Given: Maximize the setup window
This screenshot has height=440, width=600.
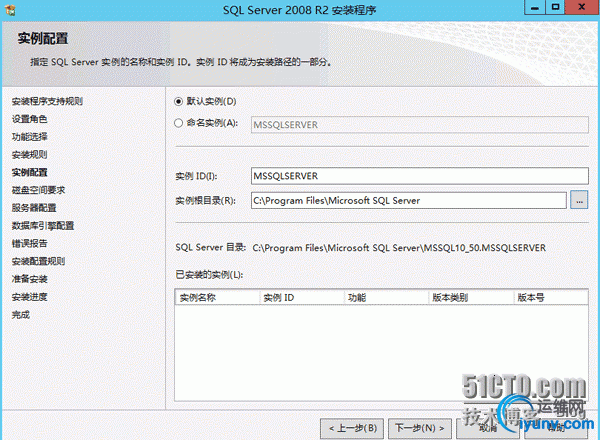Looking at the screenshot, I should pos(555,7).
